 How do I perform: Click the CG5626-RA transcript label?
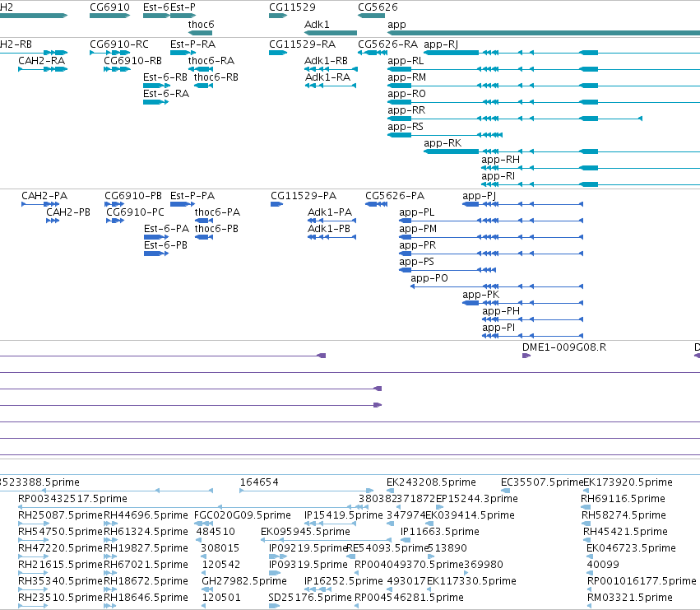tap(388, 44)
